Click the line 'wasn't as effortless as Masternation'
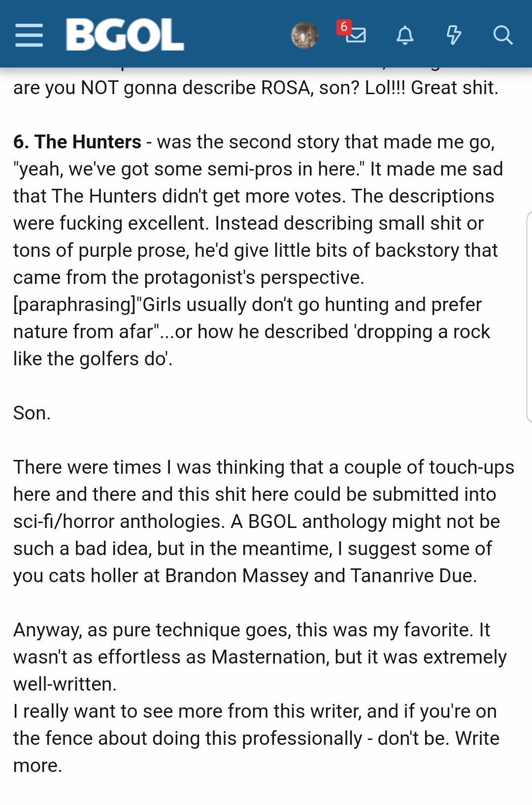532x805 pixels. [x=260, y=657]
